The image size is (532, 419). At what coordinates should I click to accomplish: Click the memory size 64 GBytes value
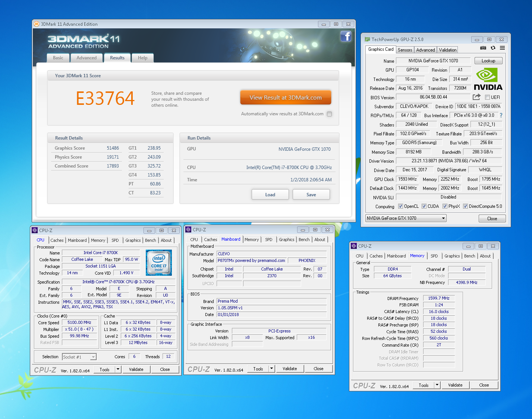tap(393, 276)
